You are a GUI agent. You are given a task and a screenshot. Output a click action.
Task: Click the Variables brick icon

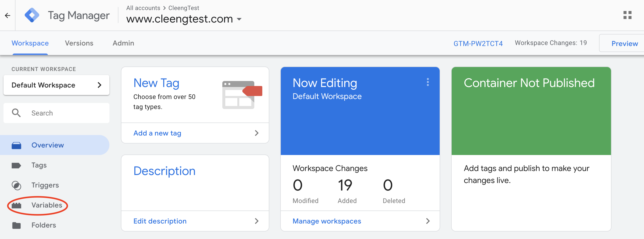pos(16,205)
